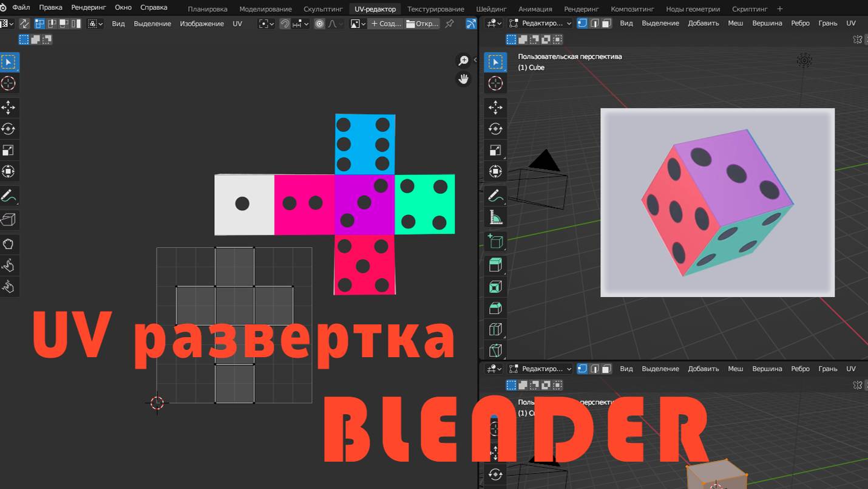
Task: Select the Transform tool in UV editor toolbar
Action: click(8, 171)
